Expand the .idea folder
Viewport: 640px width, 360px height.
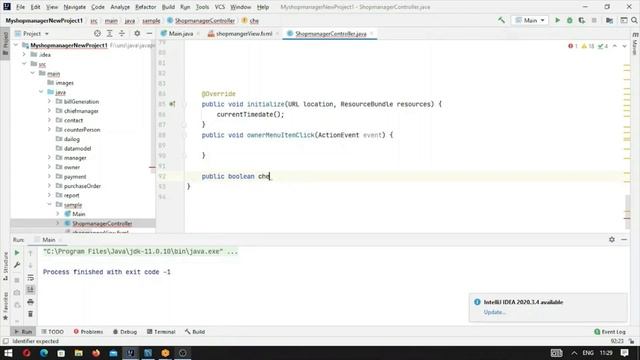(x=24, y=54)
